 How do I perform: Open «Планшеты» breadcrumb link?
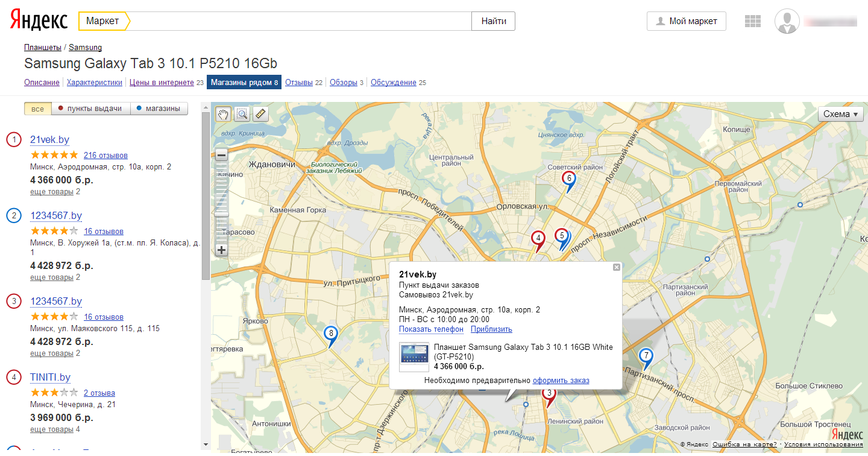[43, 47]
